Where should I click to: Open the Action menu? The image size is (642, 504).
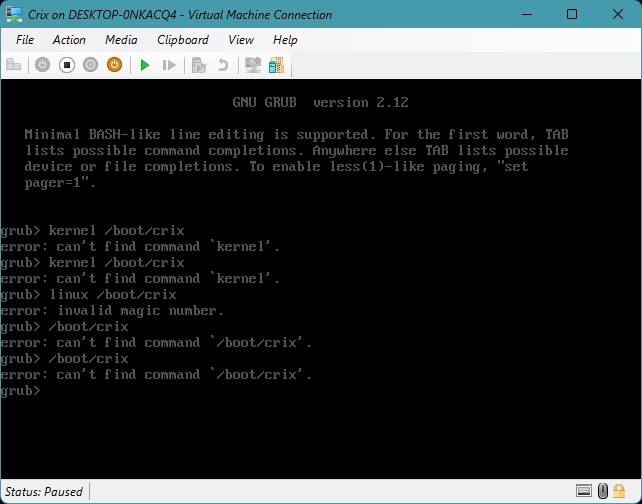tap(69, 40)
